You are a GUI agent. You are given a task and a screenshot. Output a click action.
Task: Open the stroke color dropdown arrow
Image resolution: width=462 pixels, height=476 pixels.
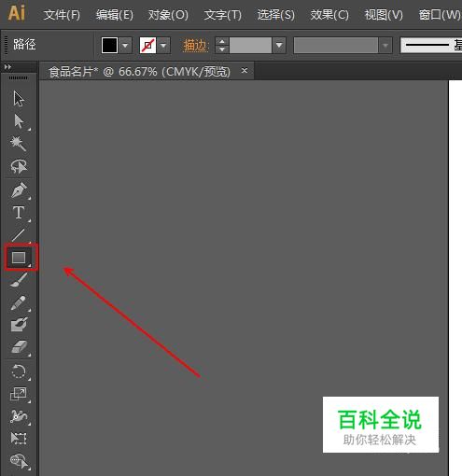pos(163,46)
